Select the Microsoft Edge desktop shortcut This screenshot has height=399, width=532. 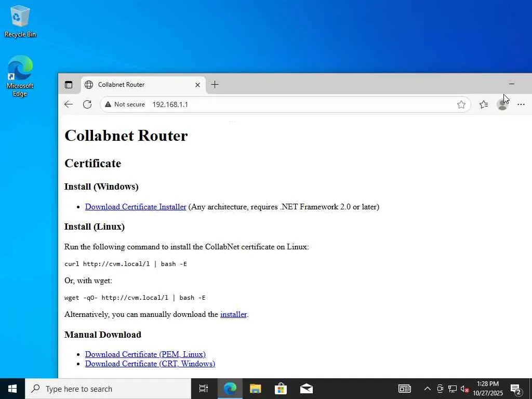point(20,76)
